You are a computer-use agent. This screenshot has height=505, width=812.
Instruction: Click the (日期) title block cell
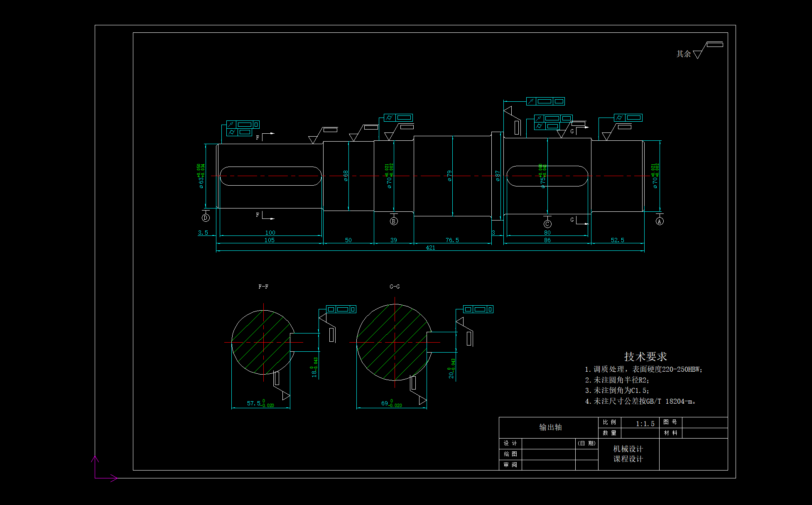(x=586, y=443)
